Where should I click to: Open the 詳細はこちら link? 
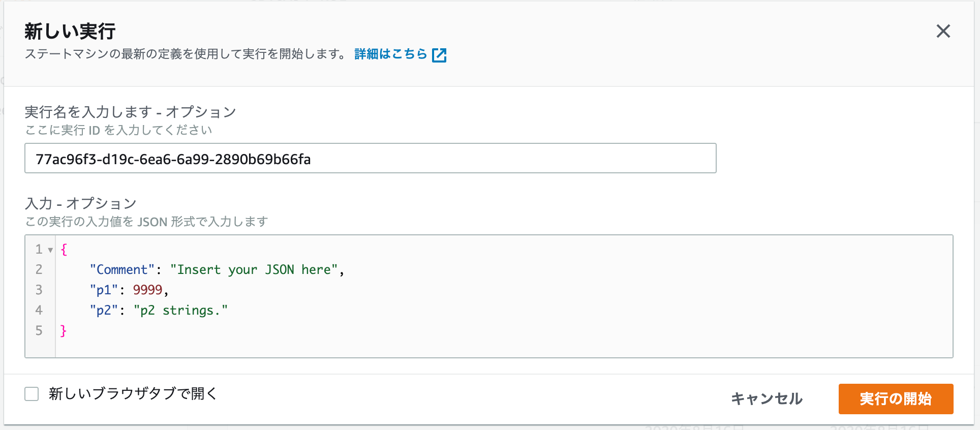click(390, 54)
